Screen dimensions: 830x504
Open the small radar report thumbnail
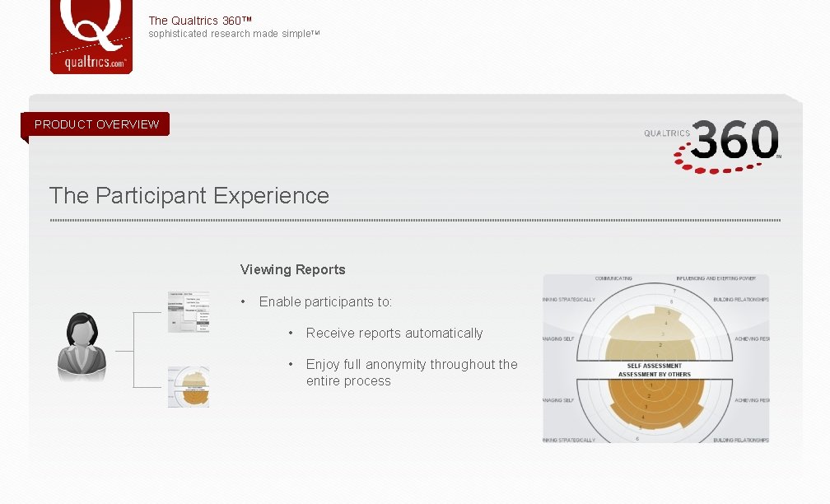pyautogui.click(x=189, y=387)
